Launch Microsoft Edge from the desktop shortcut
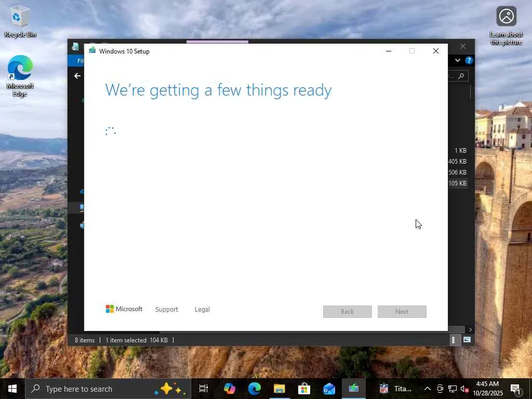The image size is (532, 399). 20,76
